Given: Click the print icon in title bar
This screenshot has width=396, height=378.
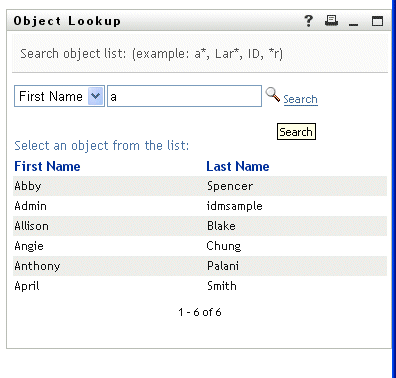Looking at the screenshot, I should (331, 21).
